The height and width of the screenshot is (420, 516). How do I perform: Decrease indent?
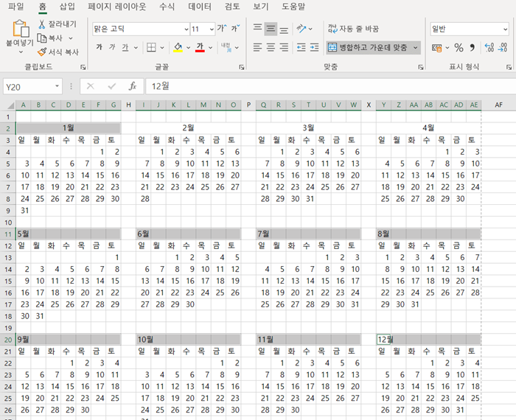pos(301,47)
